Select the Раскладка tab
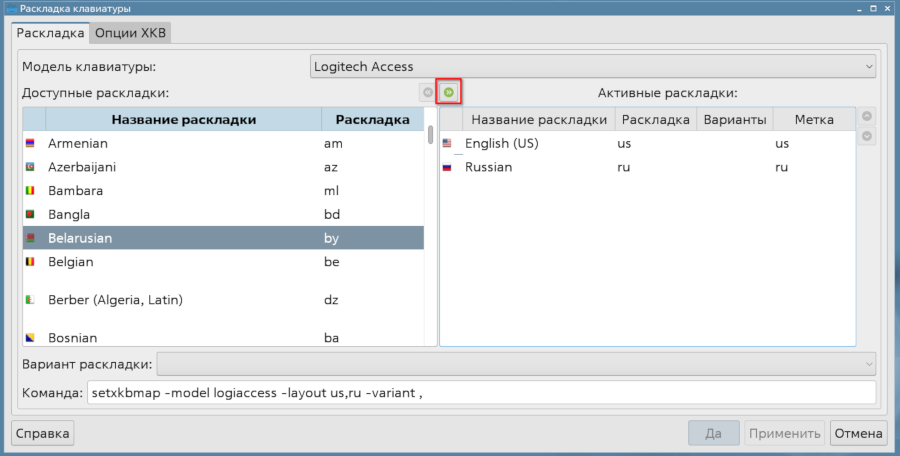Viewport: 900px width, 456px height. click(51, 33)
